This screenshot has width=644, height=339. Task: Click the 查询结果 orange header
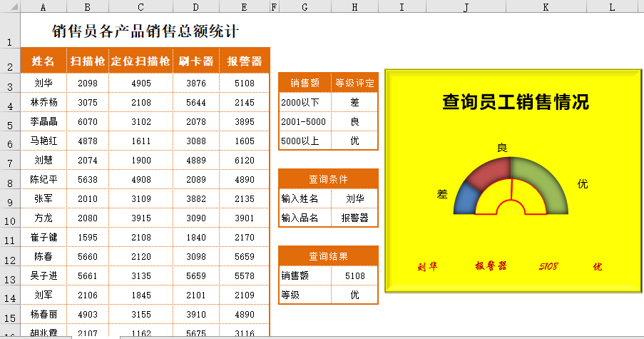(328, 255)
